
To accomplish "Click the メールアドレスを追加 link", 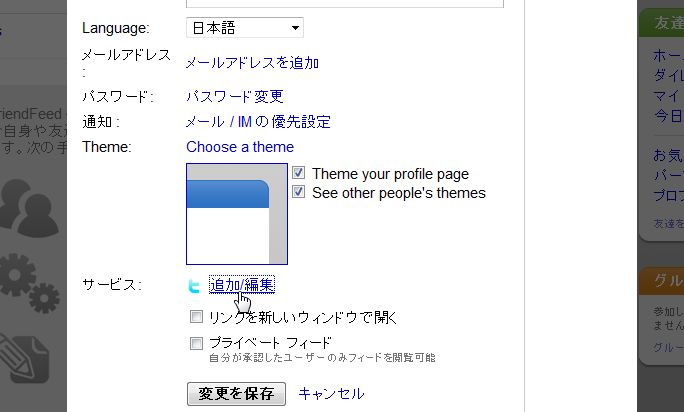I will 252,63.
